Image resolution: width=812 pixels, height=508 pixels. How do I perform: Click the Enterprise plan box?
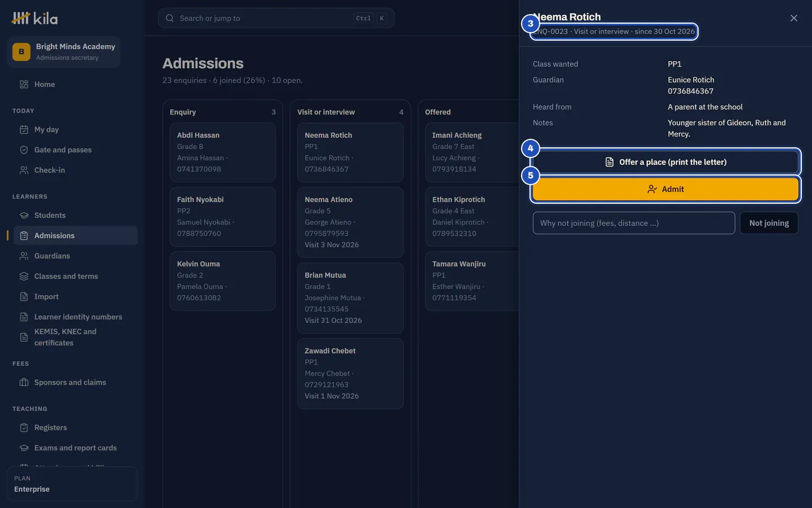pos(72,484)
